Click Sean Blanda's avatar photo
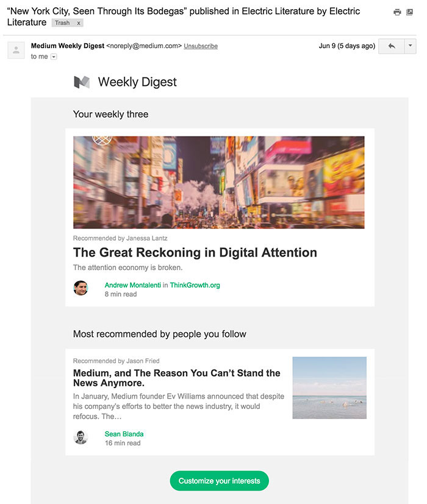This screenshot has width=427, height=504. pos(81,438)
